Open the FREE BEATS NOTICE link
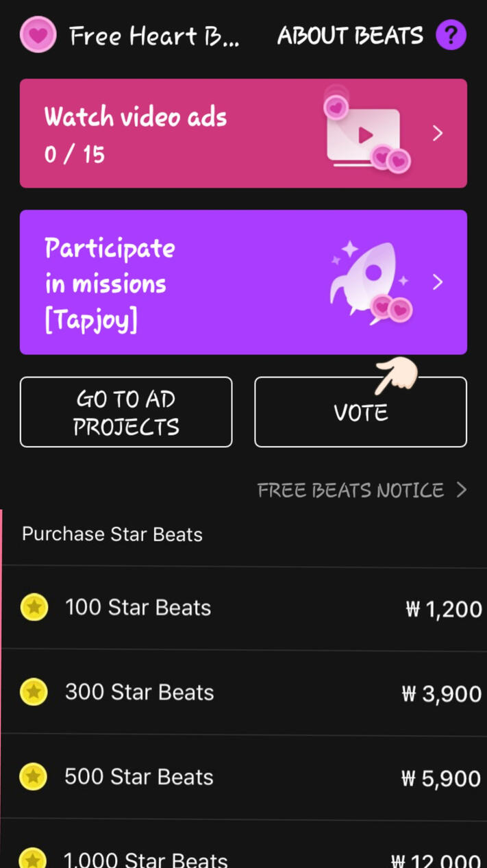Viewport: 487px width, 868px height. 350,491
